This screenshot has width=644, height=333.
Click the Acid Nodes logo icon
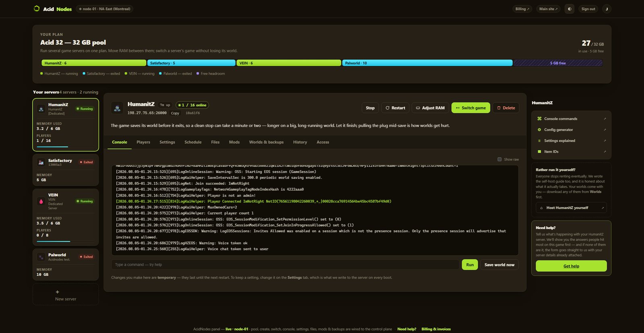pos(37,8)
